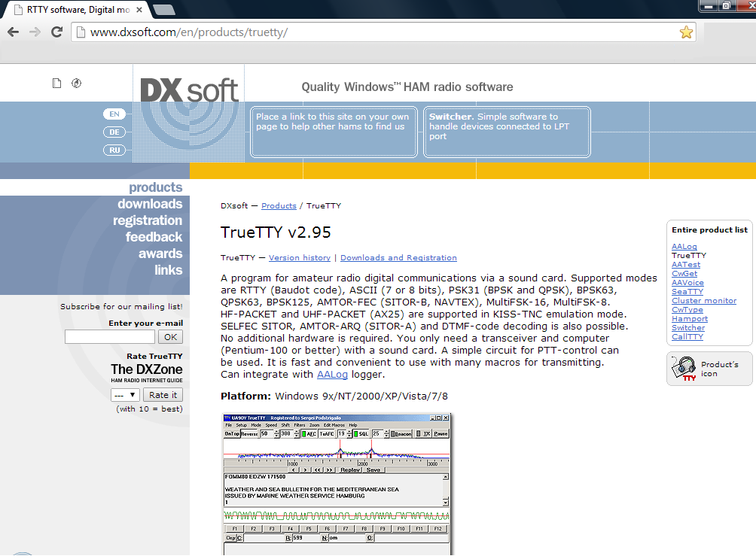
Task: Click the AALog link in the product list
Action: [x=684, y=247]
